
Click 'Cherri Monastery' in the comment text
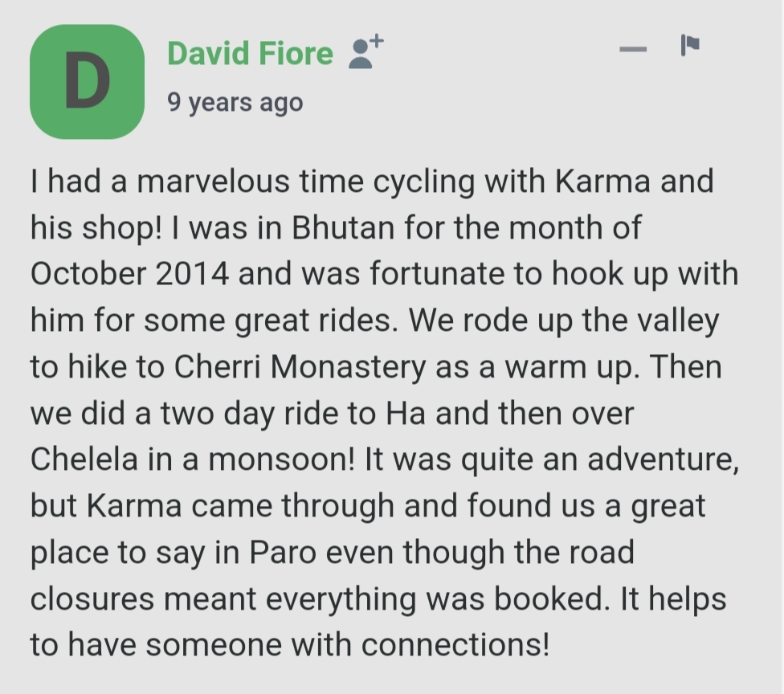tap(300, 366)
